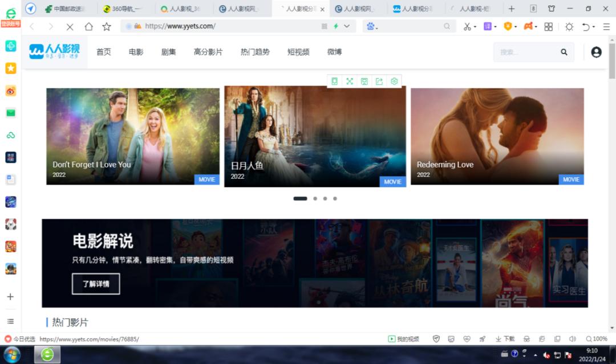Open 高分影片 navigation item
616x364 pixels.
pos(208,52)
